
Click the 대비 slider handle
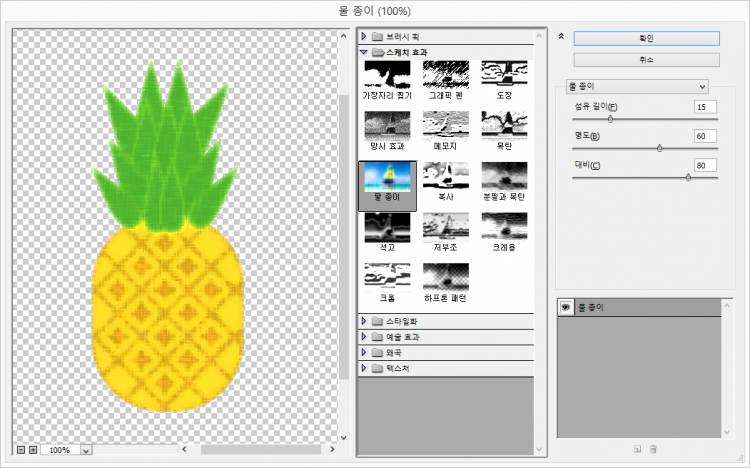coord(688,176)
